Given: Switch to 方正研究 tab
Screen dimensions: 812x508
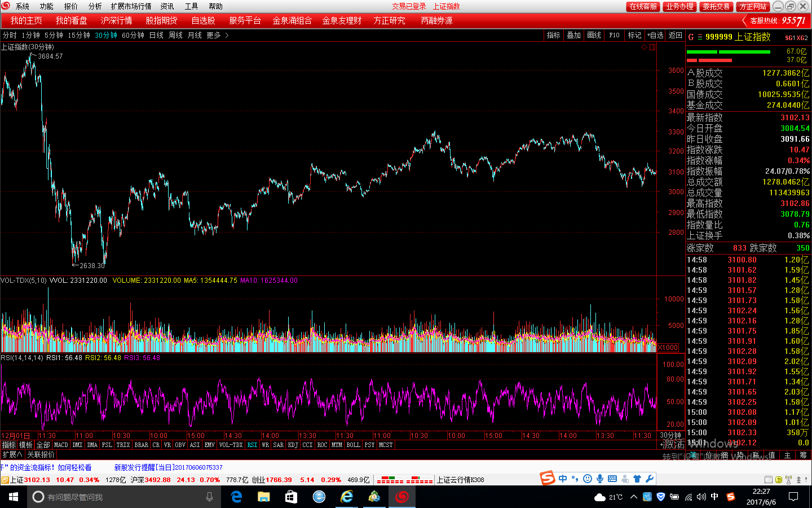Looking at the screenshot, I should click(389, 20).
